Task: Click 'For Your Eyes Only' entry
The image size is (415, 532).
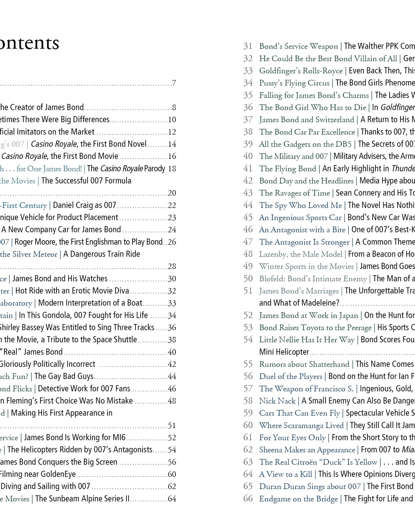Action: point(292,438)
